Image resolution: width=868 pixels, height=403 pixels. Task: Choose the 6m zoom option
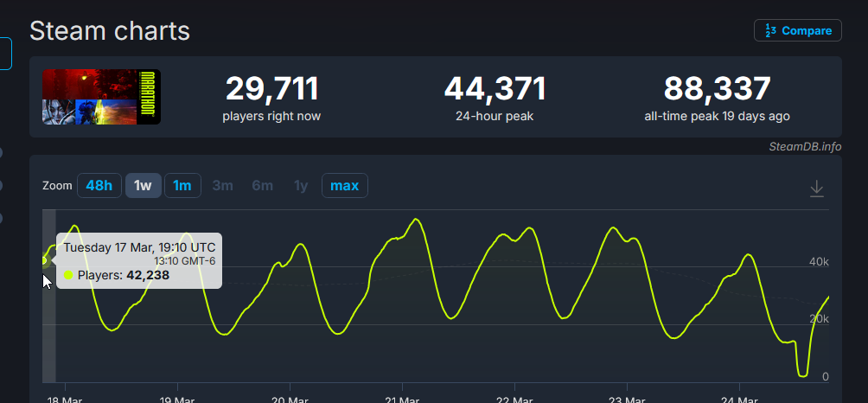point(263,185)
